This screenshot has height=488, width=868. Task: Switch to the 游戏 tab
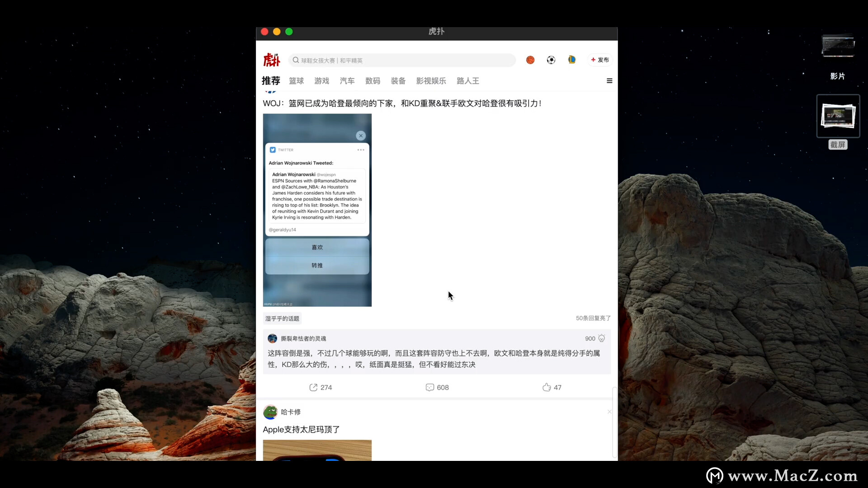pos(322,81)
